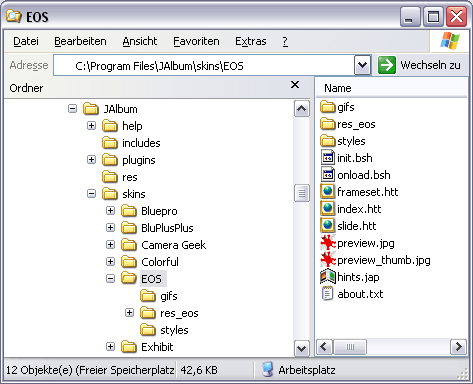Expand the Bluepro tree node
Screen dimensions: 473x384
tap(110, 211)
